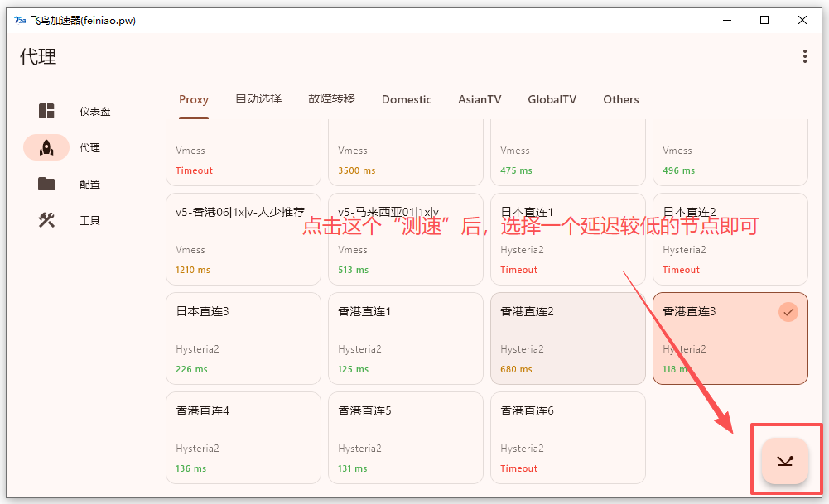Image resolution: width=829 pixels, height=504 pixels.
Task: Pick the 香港直连4 node at 136 ms
Action: [243, 437]
